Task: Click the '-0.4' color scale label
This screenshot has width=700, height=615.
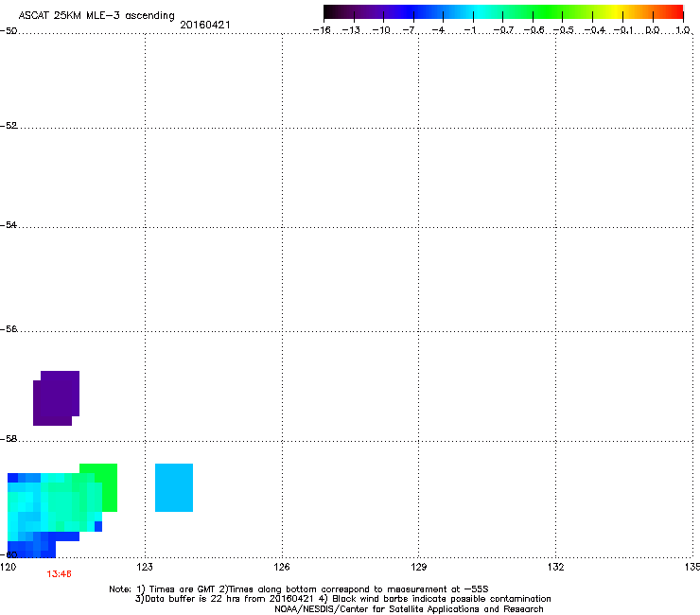Action: click(594, 30)
